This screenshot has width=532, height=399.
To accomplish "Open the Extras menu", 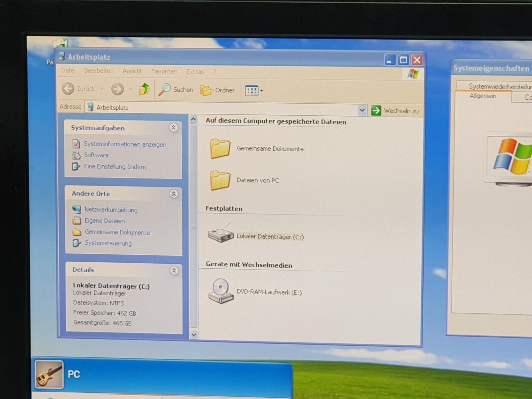I will pos(195,71).
